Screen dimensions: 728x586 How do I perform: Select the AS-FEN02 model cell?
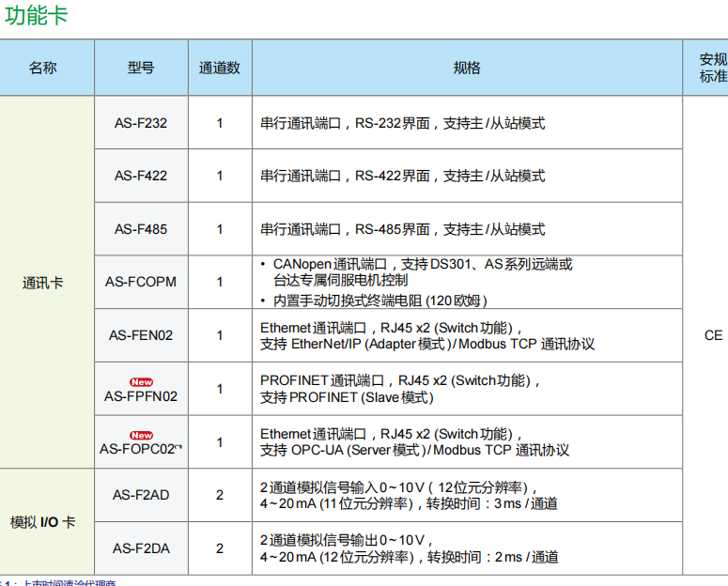click(x=141, y=335)
